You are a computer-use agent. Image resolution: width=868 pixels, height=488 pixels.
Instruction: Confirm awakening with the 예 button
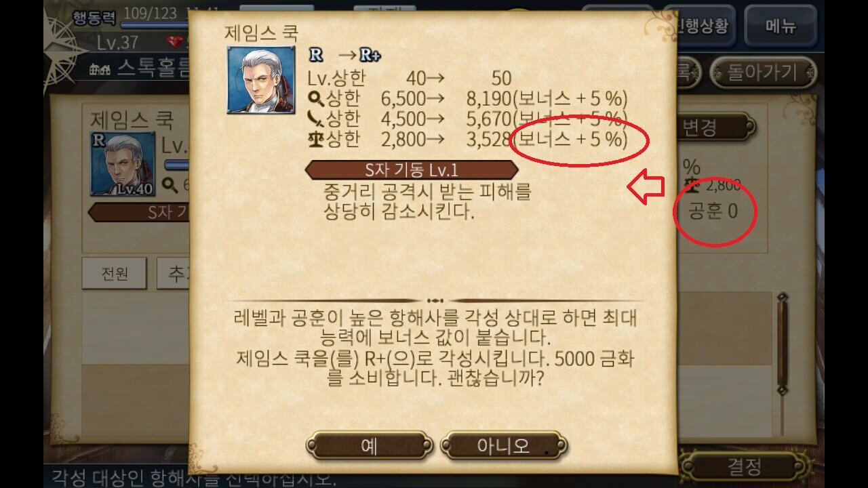[369, 446]
